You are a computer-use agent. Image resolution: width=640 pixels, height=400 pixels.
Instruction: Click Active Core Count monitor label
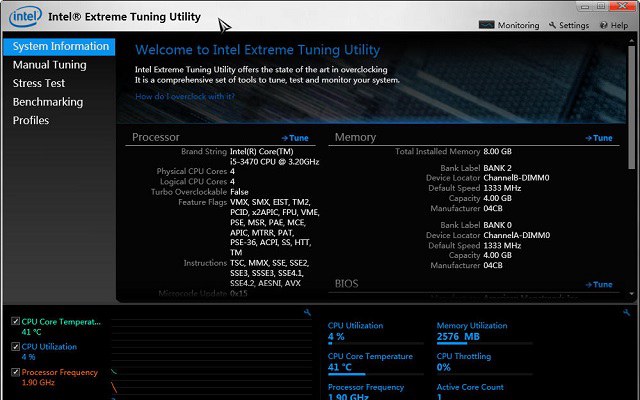click(x=470, y=387)
